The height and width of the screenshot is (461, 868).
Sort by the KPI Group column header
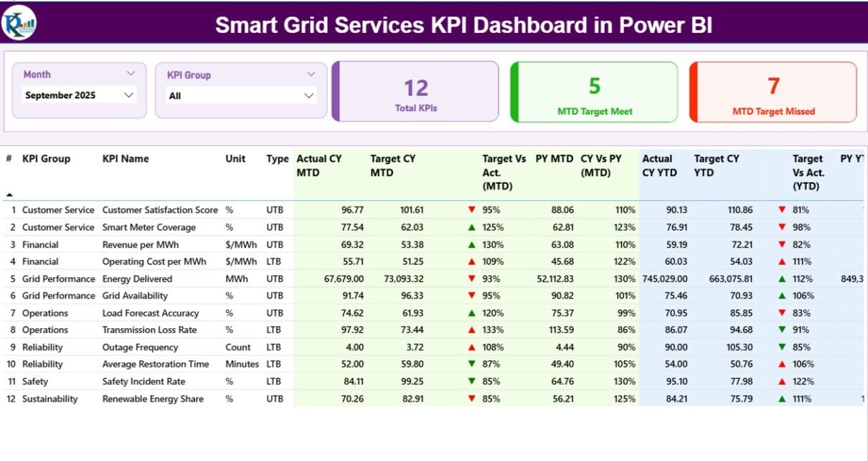pyautogui.click(x=46, y=159)
